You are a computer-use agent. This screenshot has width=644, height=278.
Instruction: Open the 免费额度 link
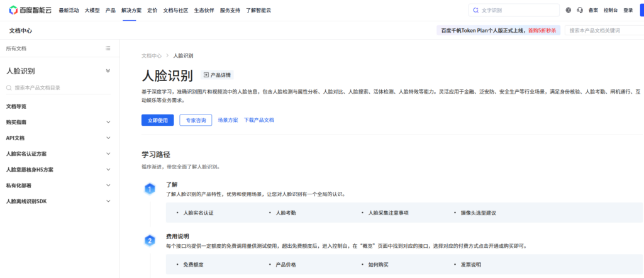point(193,264)
